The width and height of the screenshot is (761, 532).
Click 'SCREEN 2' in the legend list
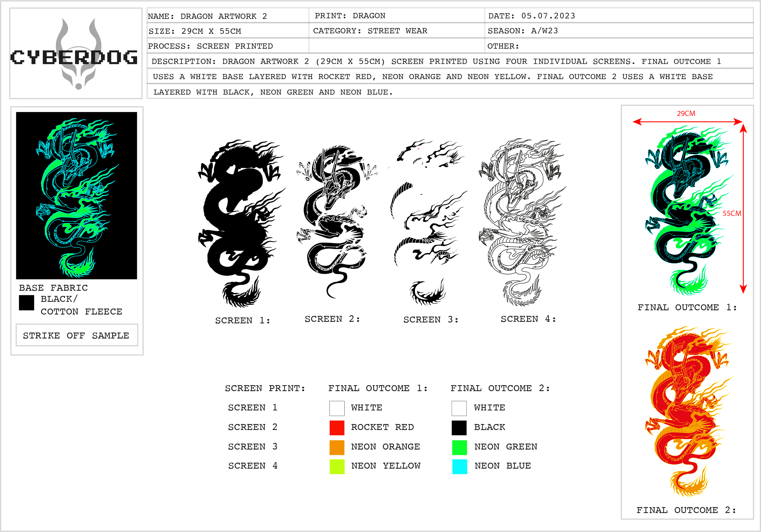[x=253, y=427]
